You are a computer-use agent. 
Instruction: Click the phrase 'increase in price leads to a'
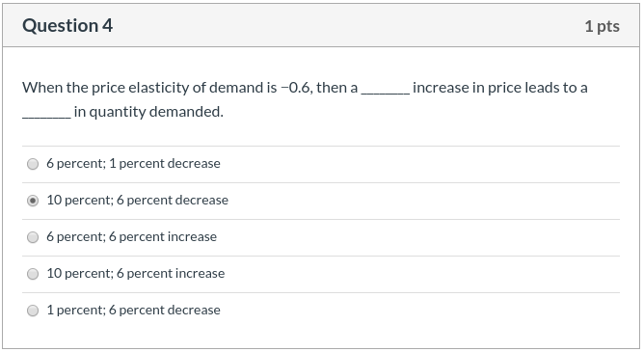[x=500, y=88]
